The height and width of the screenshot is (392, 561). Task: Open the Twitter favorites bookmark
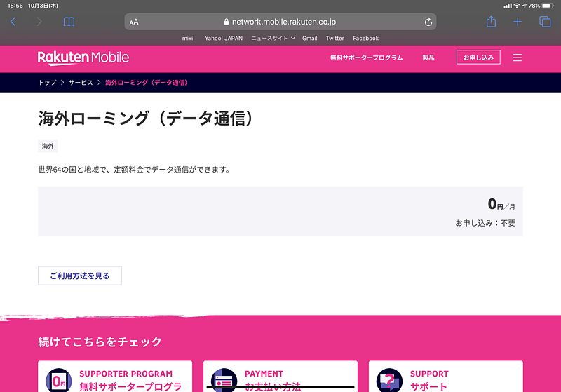tap(335, 39)
